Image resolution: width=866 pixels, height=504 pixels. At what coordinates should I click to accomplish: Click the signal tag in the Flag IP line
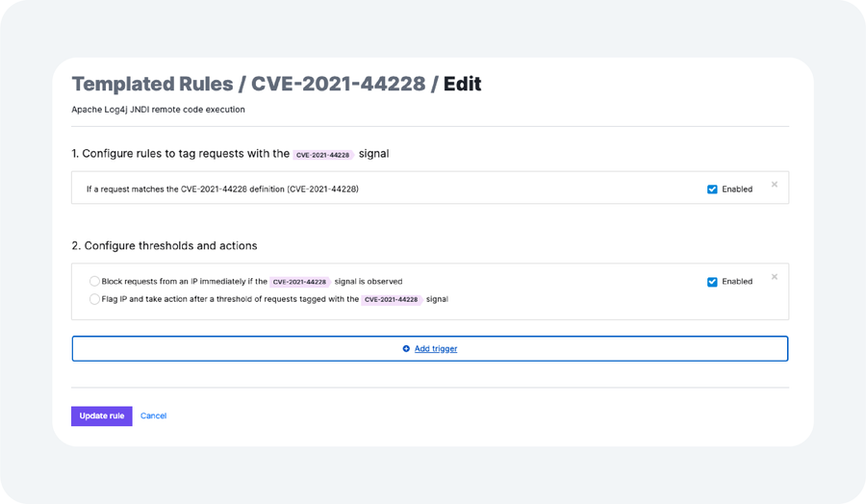point(392,299)
